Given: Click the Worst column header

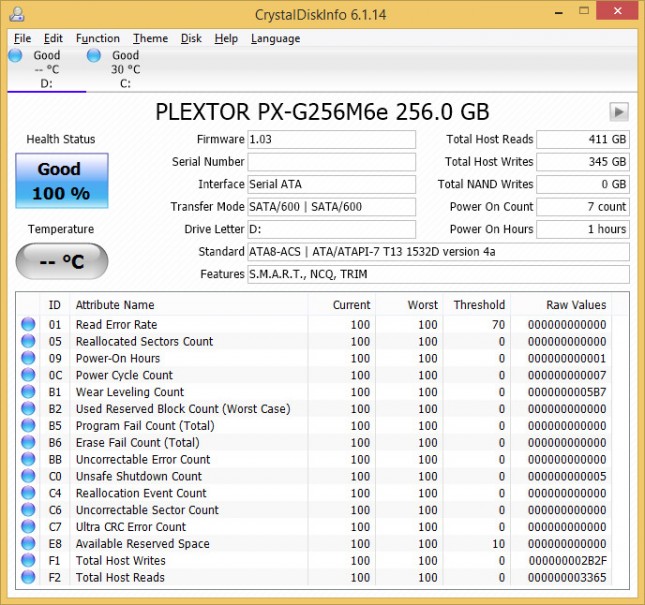Looking at the screenshot, I should [409, 305].
